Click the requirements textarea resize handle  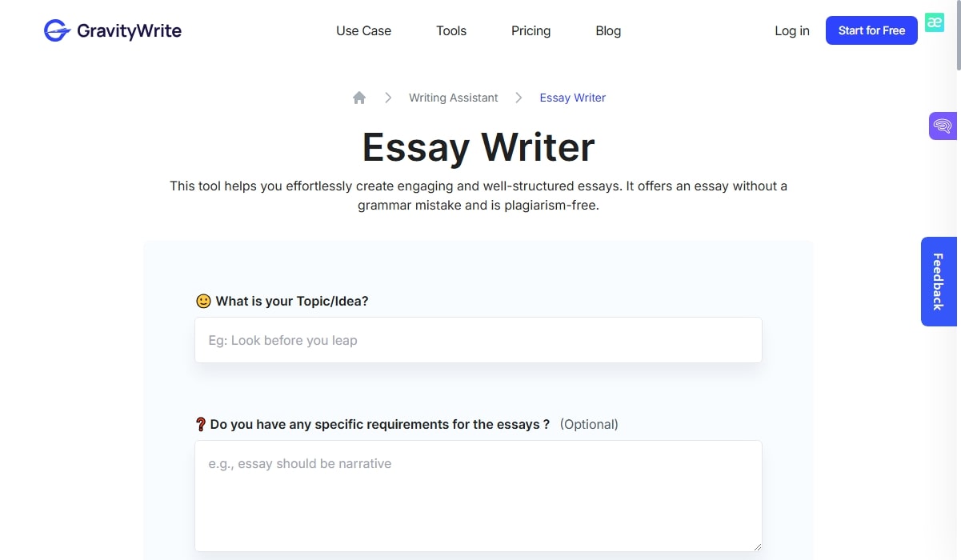click(x=757, y=546)
